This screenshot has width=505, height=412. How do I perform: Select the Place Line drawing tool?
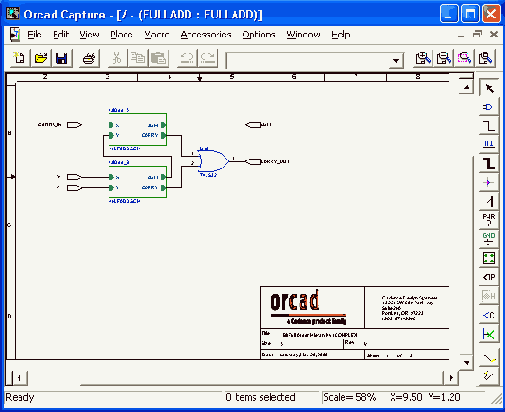[x=489, y=358]
